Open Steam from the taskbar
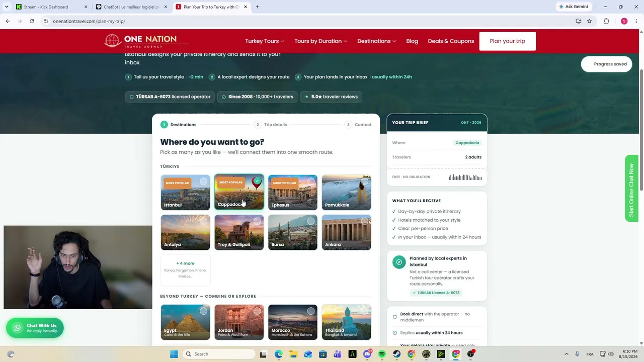Viewport: 644px width, 362px height. (x=396, y=354)
